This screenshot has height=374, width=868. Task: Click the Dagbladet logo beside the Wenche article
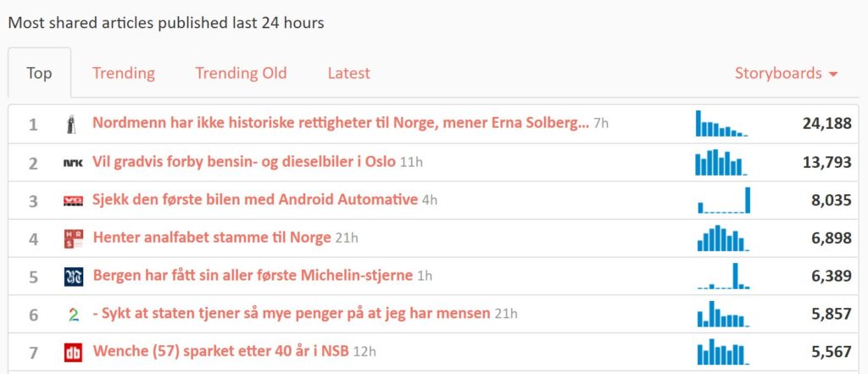(73, 352)
